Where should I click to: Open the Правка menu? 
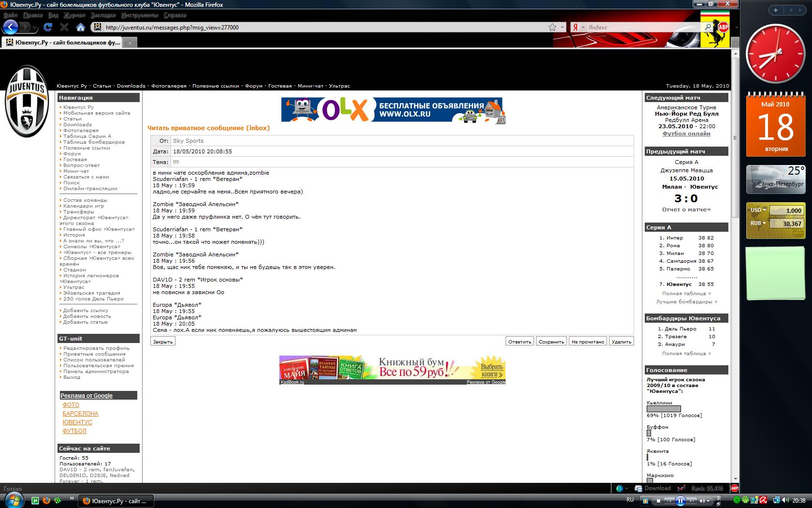[x=32, y=15]
